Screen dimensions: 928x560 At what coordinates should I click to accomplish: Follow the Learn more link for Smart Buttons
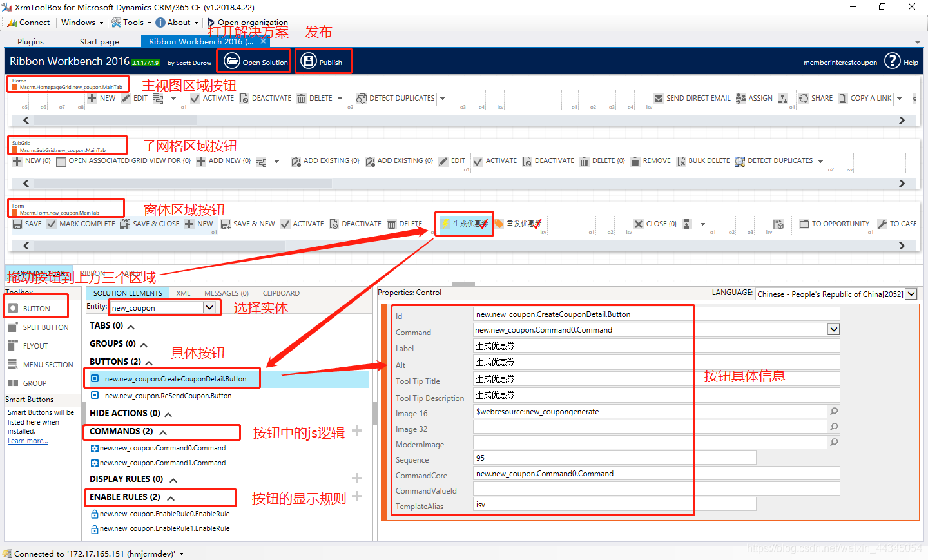point(28,441)
